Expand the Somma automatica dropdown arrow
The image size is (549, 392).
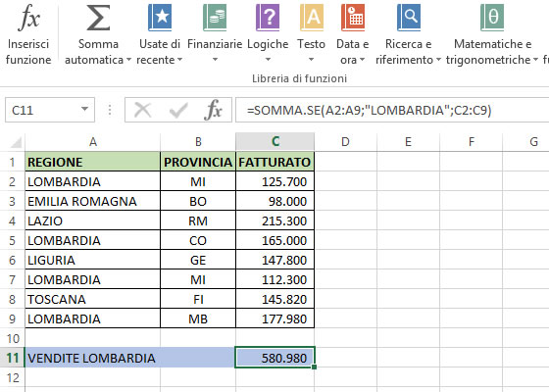point(128,60)
